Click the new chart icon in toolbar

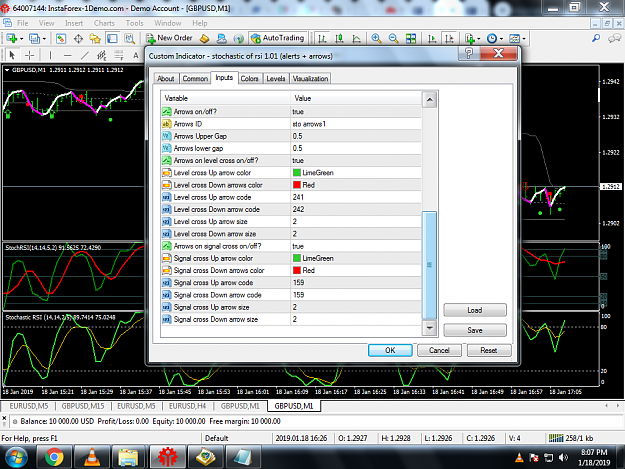click(11, 39)
